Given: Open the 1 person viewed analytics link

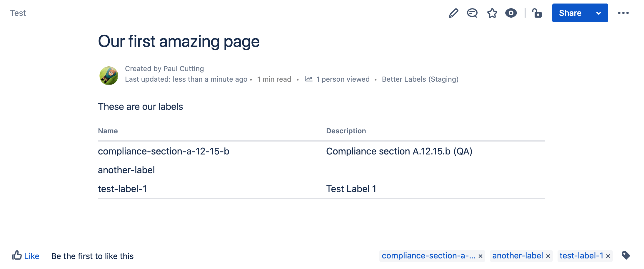Looking at the screenshot, I should 343,79.
